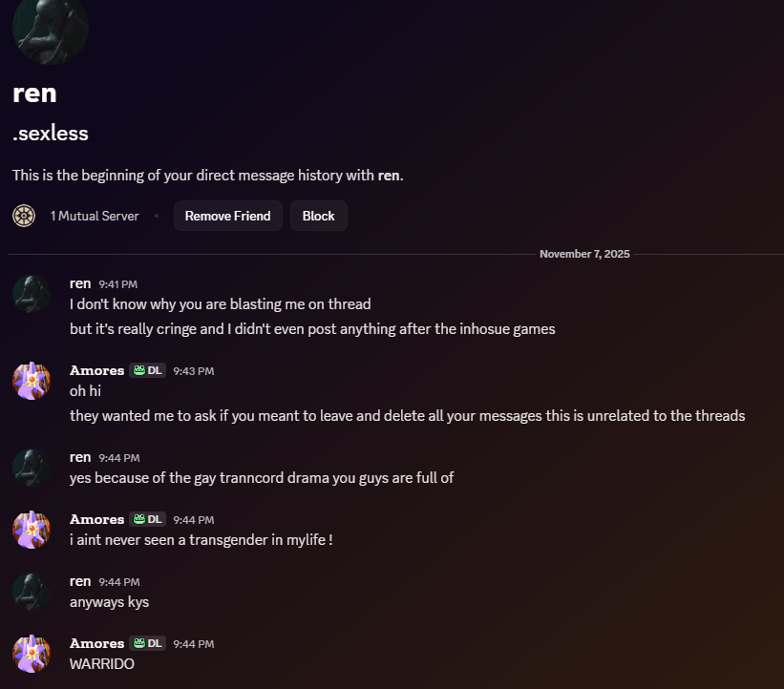Click the DL server tag on 9:43 PM message
The width and height of the screenshot is (784, 689).
click(x=147, y=370)
